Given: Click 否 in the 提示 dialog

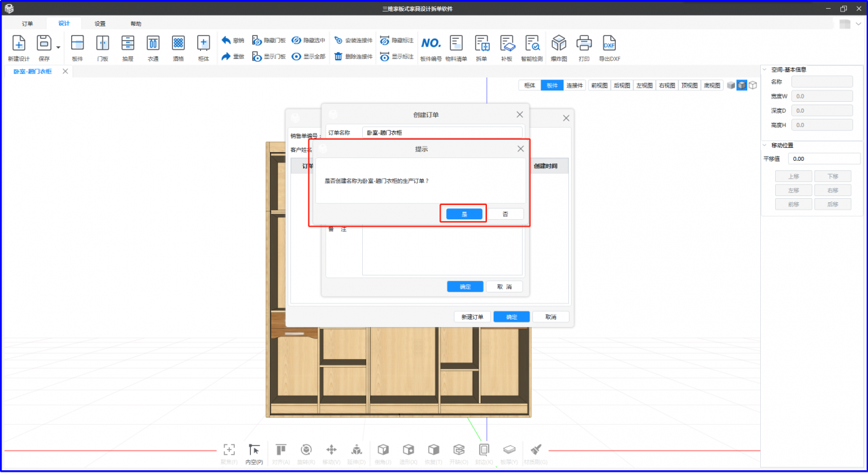Looking at the screenshot, I should [505, 214].
